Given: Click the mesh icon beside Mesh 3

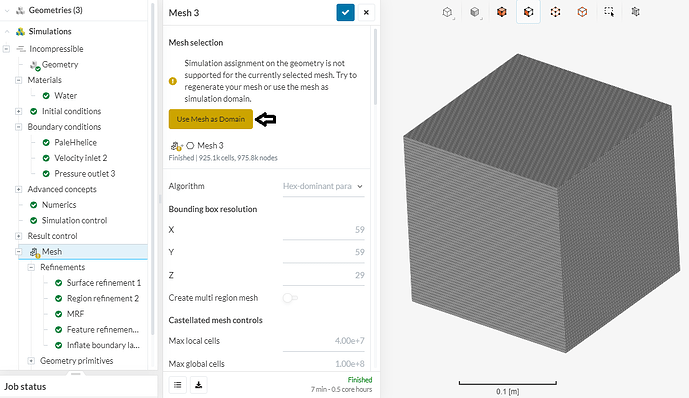Looking at the screenshot, I should [x=176, y=146].
